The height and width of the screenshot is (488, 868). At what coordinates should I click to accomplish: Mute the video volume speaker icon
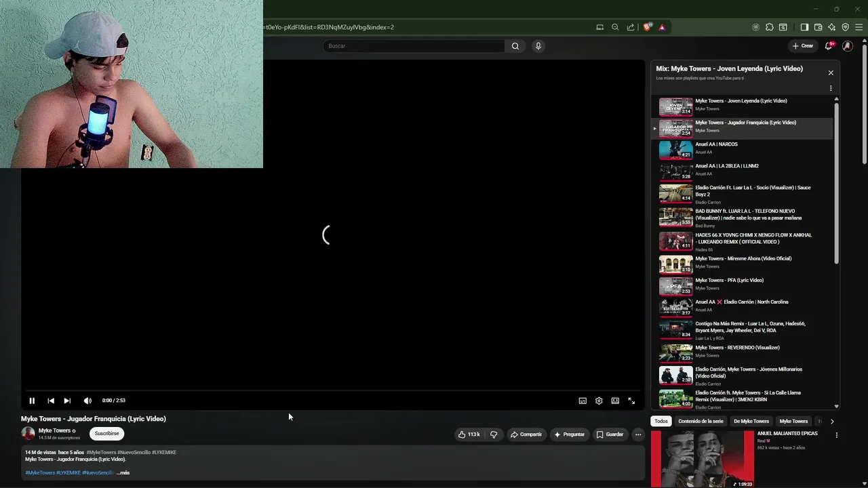[x=87, y=401]
